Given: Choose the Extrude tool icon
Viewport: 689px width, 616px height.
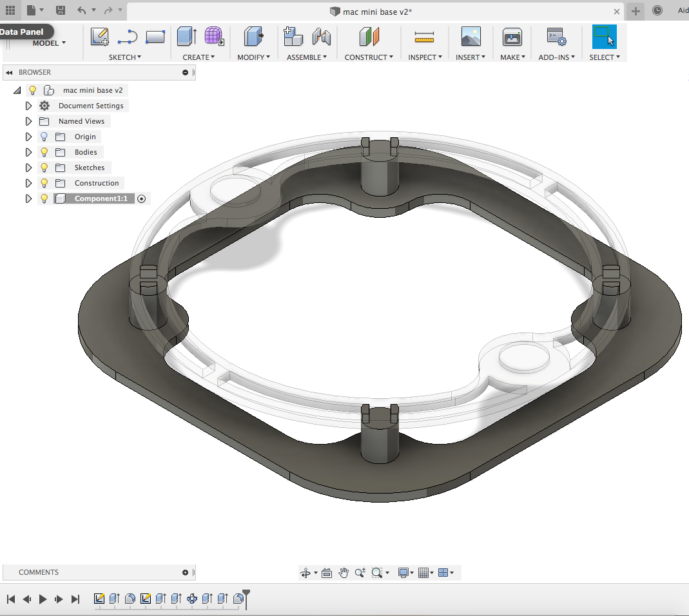Looking at the screenshot, I should (x=187, y=37).
